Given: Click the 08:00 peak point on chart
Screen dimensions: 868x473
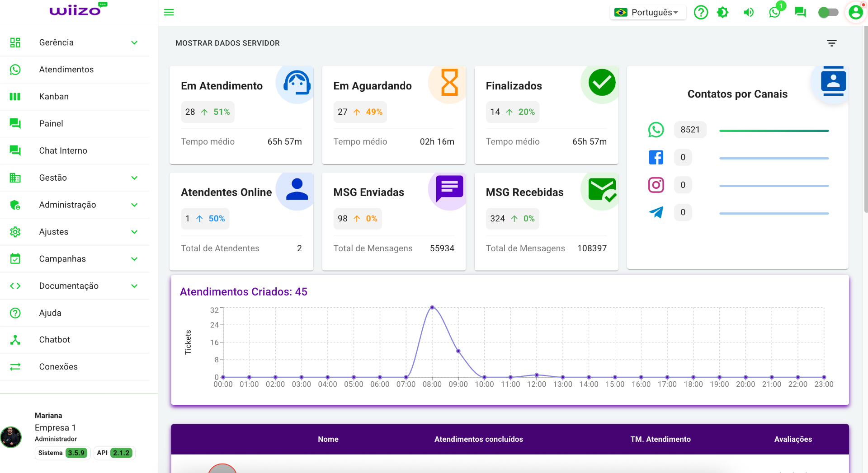Looking at the screenshot, I should point(432,307).
